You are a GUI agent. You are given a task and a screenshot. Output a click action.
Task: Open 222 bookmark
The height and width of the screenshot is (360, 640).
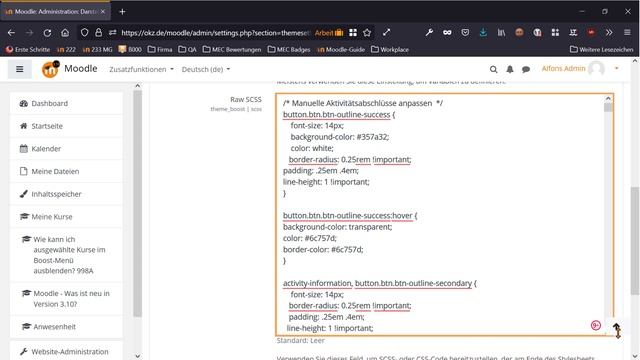coord(66,49)
